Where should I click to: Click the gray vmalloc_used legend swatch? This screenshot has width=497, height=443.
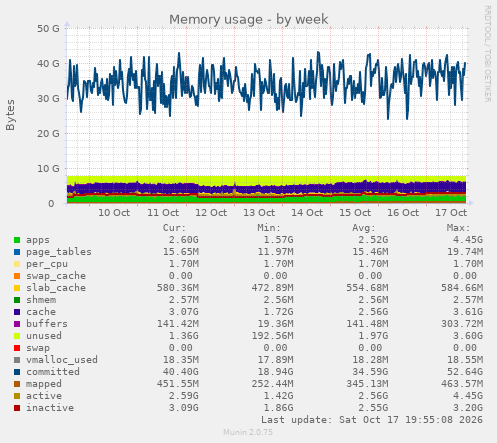click(17, 360)
